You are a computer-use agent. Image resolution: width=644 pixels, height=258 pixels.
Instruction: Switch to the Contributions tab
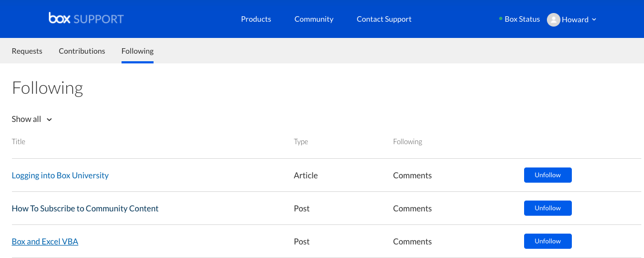tap(82, 51)
